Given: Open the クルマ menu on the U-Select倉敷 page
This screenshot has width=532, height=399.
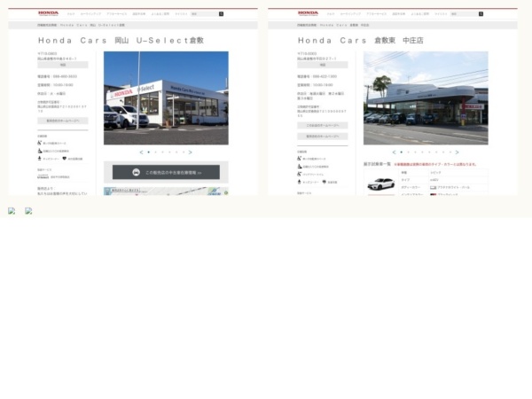Looking at the screenshot, I should (71, 14).
